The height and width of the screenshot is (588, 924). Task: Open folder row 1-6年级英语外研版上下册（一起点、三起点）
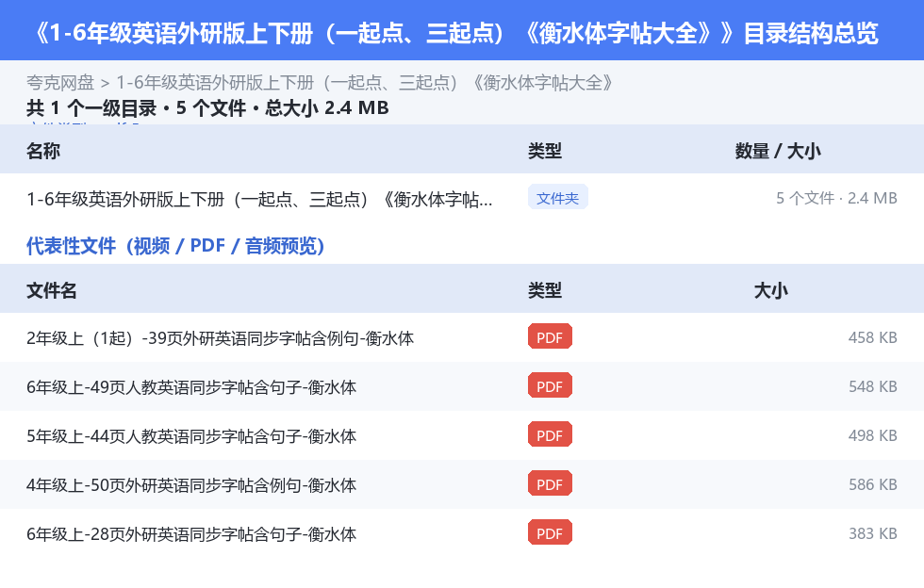[x=259, y=199]
